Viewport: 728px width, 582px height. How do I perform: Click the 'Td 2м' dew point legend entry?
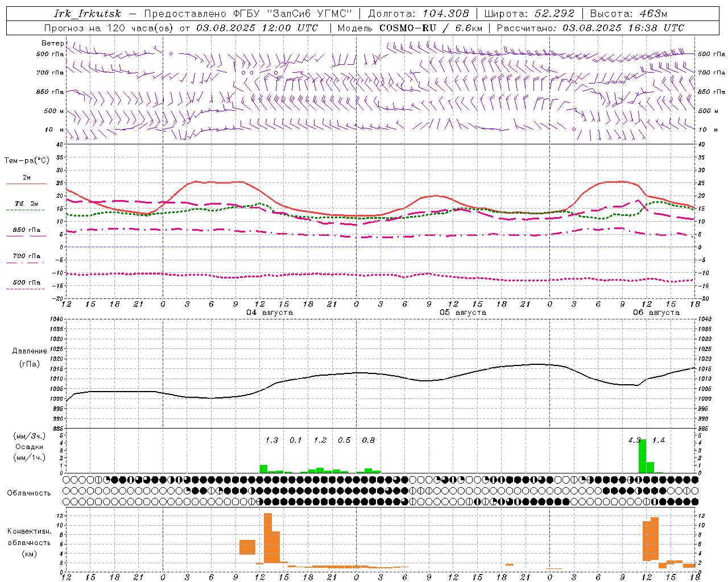(x=27, y=203)
